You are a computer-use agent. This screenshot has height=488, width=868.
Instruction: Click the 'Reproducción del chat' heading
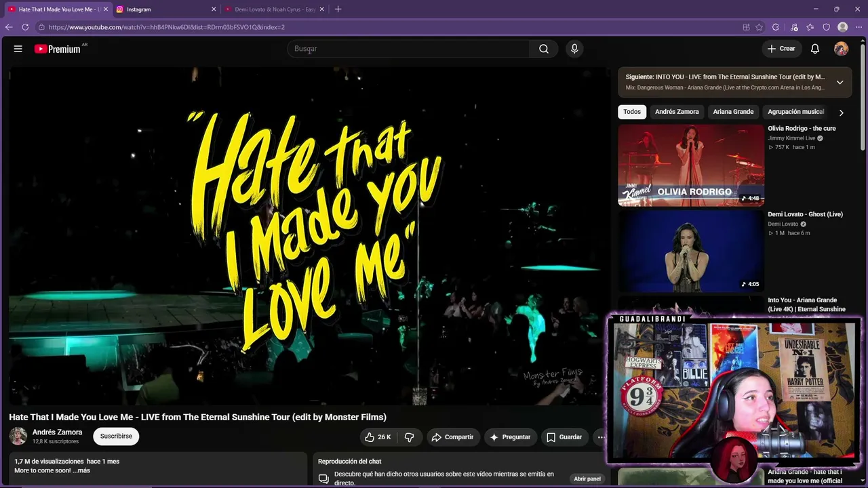350,462
